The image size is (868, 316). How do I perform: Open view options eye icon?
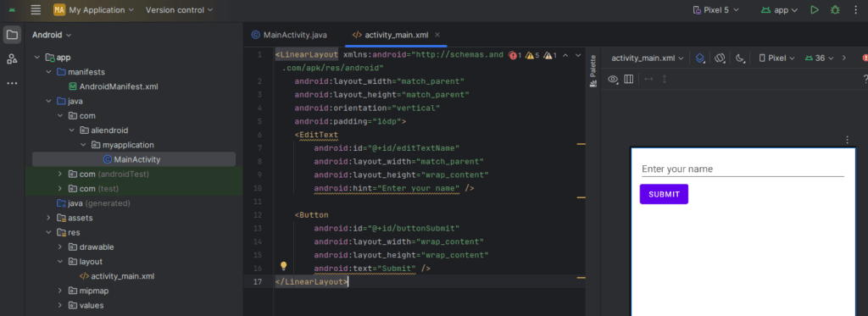click(613, 79)
